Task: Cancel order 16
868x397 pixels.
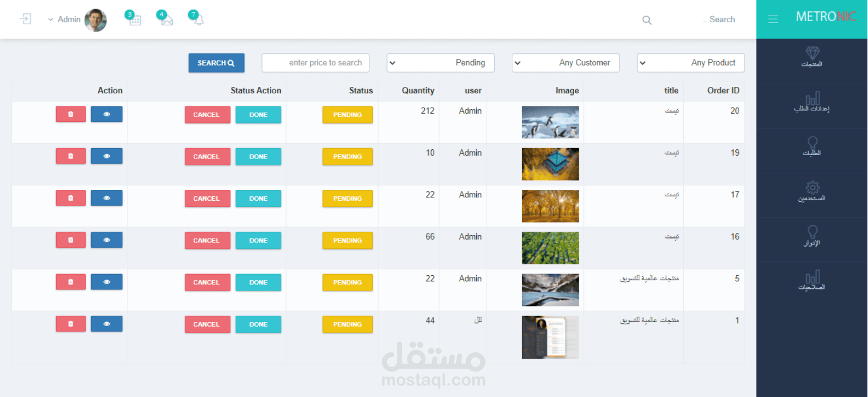Action: click(207, 241)
